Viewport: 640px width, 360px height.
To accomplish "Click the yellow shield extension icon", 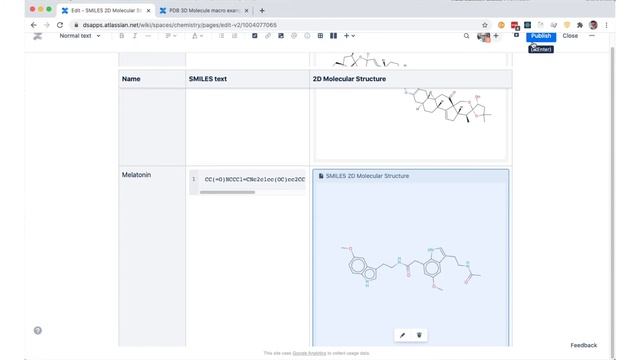I will point(567,25).
